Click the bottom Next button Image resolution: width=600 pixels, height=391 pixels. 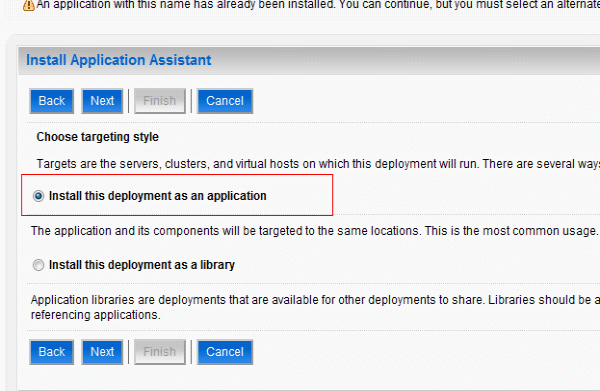(x=102, y=352)
